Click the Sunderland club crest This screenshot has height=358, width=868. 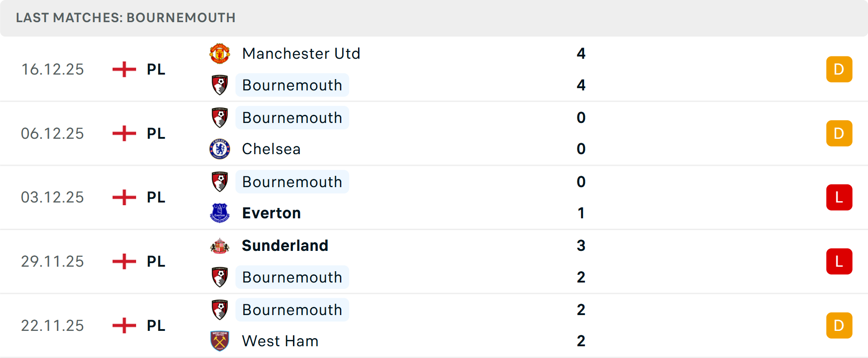[x=220, y=246]
